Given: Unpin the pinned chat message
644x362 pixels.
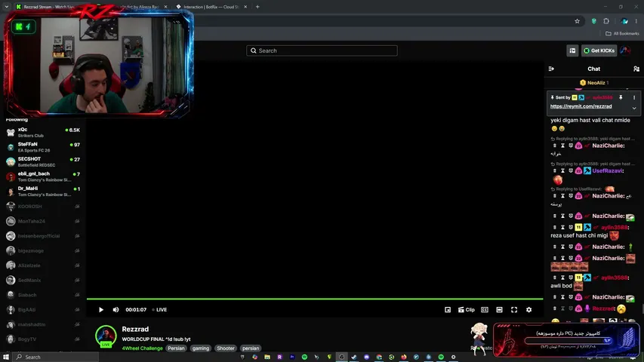Looking at the screenshot, I should click(x=621, y=98).
